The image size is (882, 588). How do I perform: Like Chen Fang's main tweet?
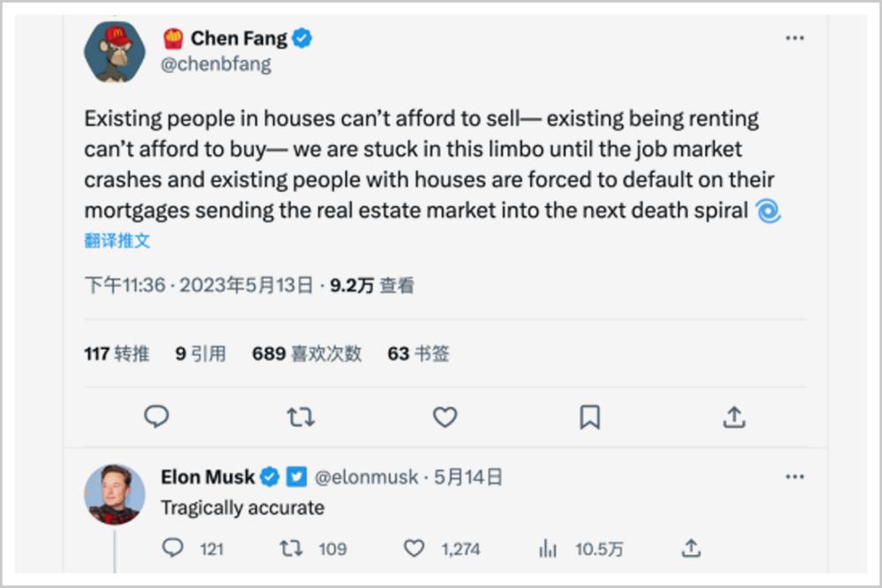pyautogui.click(x=445, y=417)
